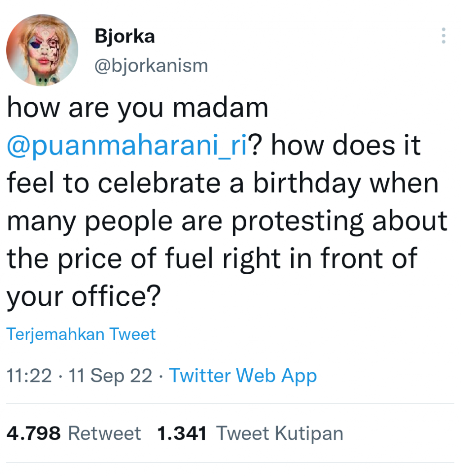Click Terjemahkan Tweet to translate

81,335
